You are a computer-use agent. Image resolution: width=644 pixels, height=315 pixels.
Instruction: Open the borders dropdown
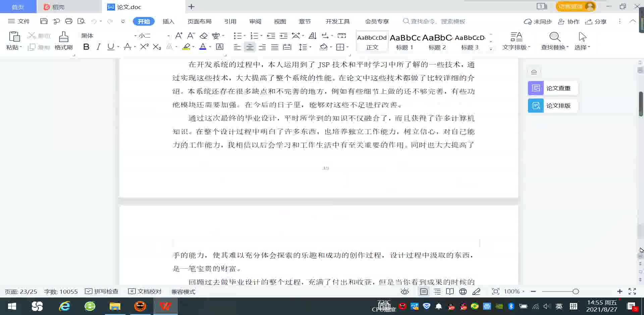click(347, 47)
